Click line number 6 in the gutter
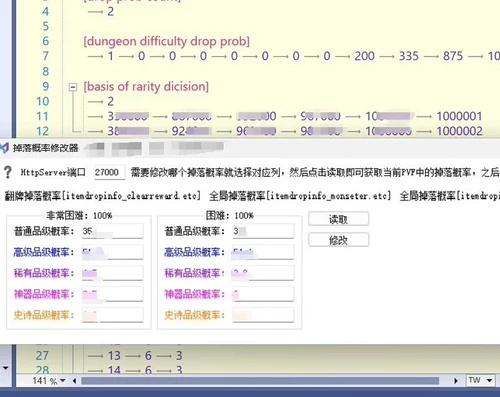This screenshot has height=397, width=500. pyautogui.click(x=46, y=41)
